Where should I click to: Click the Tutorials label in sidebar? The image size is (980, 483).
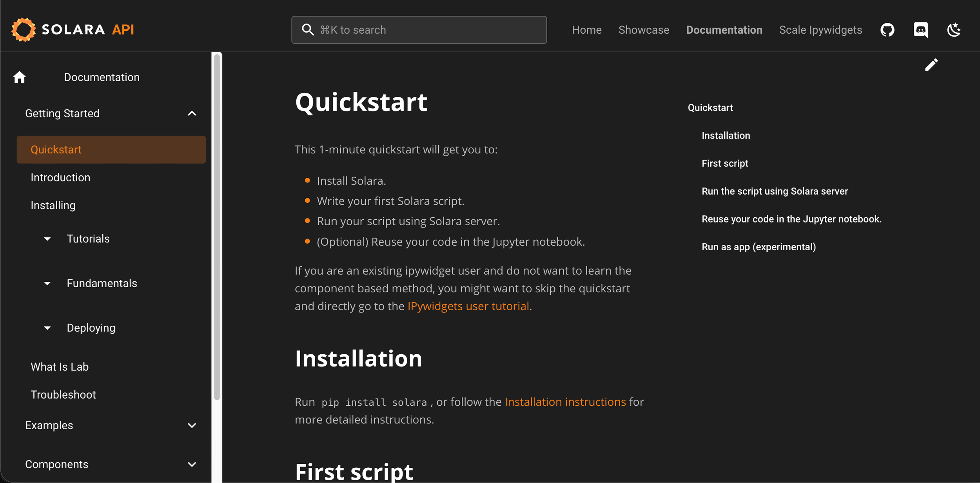[x=88, y=239]
